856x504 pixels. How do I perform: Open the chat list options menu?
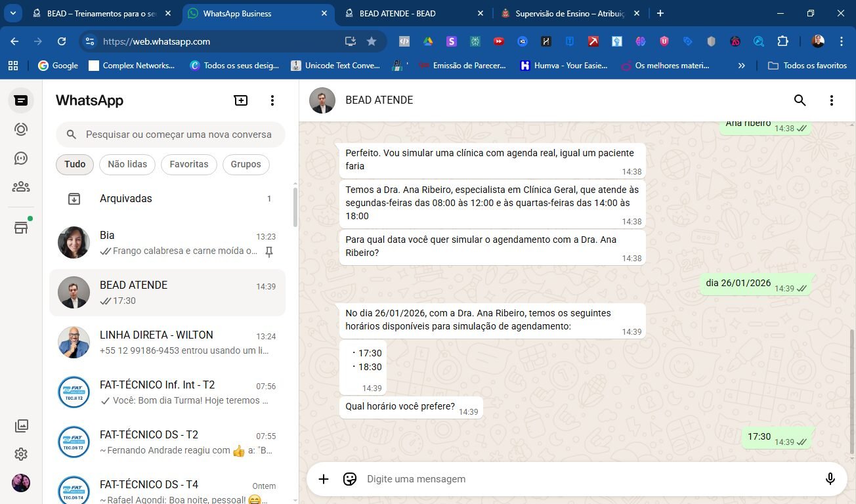click(x=272, y=100)
